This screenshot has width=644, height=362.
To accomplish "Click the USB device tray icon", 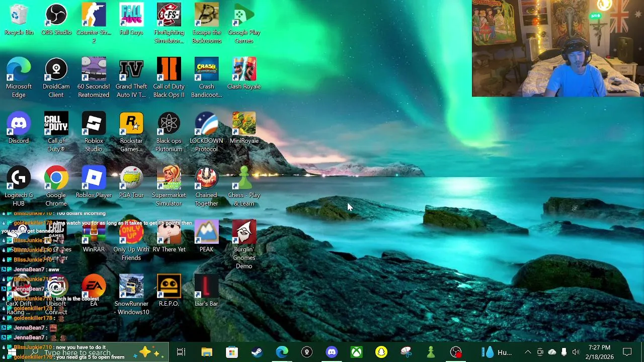I will coord(564,352).
